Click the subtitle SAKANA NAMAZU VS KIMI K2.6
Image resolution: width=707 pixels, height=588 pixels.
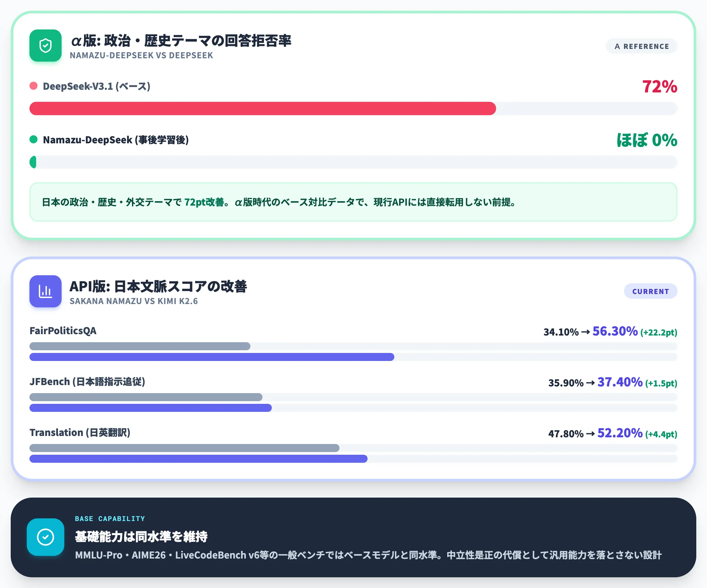click(134, 301)
